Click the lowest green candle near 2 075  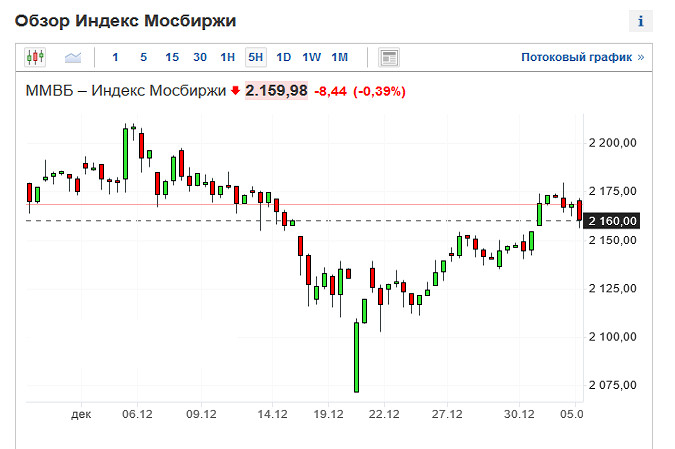point(355,357)
